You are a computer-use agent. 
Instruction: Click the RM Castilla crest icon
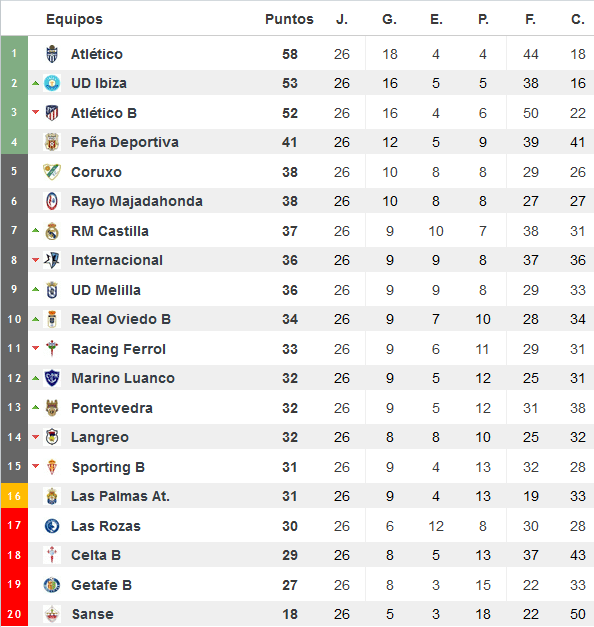(52, 231)
